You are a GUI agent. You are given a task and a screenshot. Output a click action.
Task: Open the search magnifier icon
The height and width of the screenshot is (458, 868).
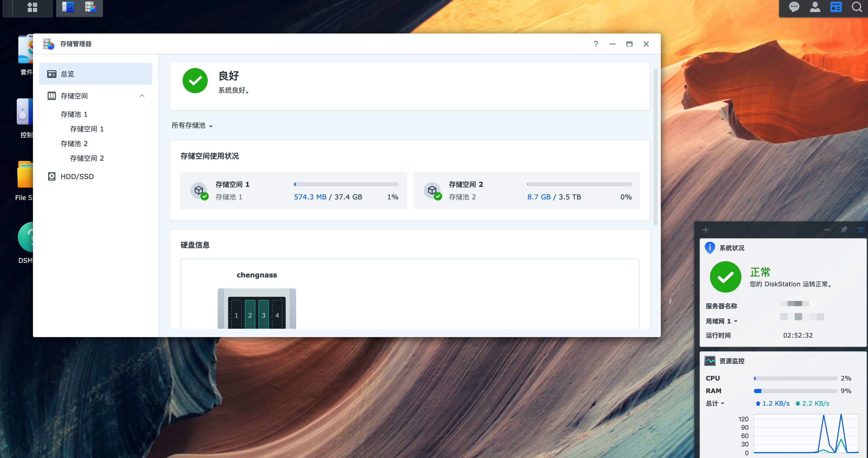(x=856, y=7)
